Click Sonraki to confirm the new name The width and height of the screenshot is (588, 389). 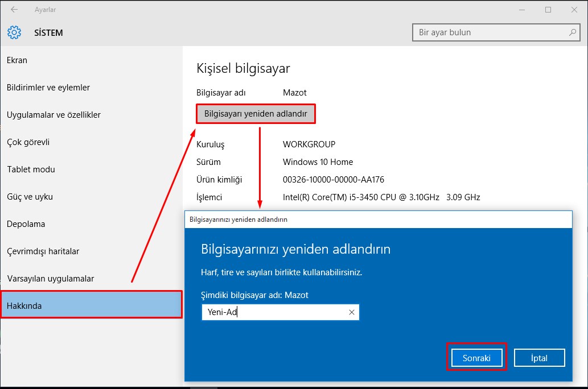pos(476,358)
